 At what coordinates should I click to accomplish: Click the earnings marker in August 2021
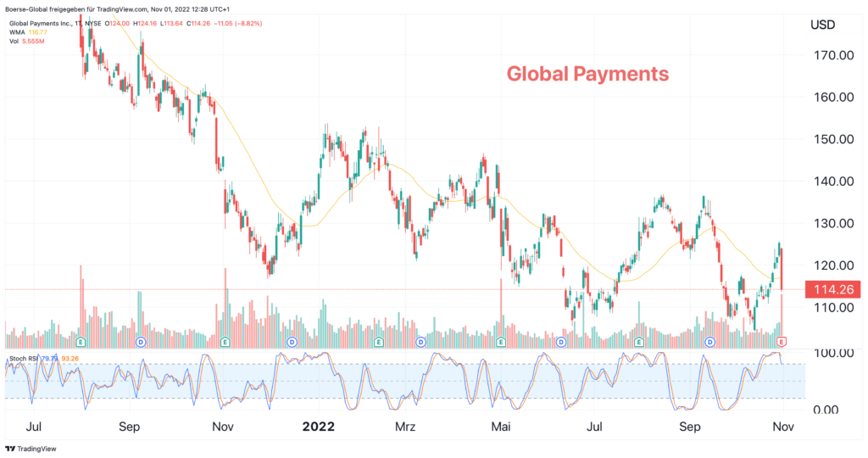coord(81,342)
